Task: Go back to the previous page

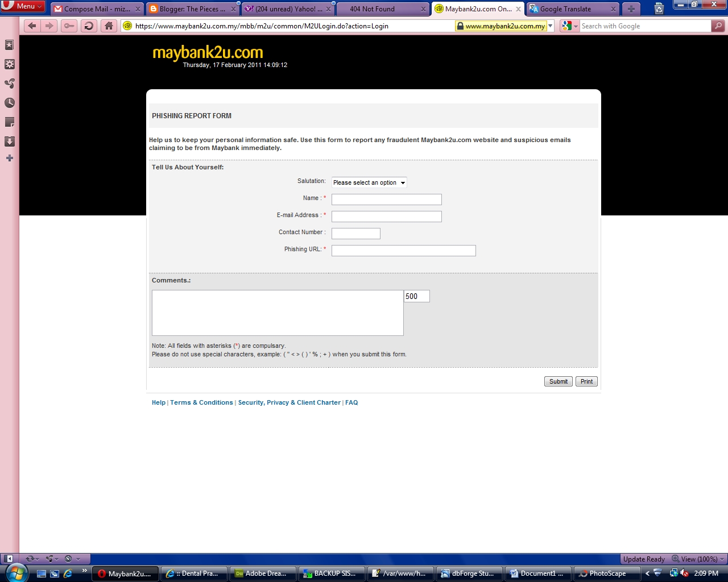Action: point(32,26)
